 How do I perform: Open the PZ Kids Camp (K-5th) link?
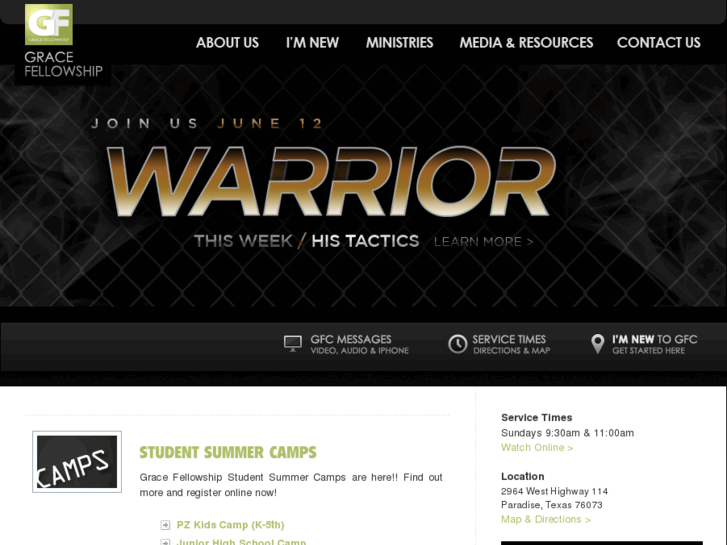click(230, 525)
